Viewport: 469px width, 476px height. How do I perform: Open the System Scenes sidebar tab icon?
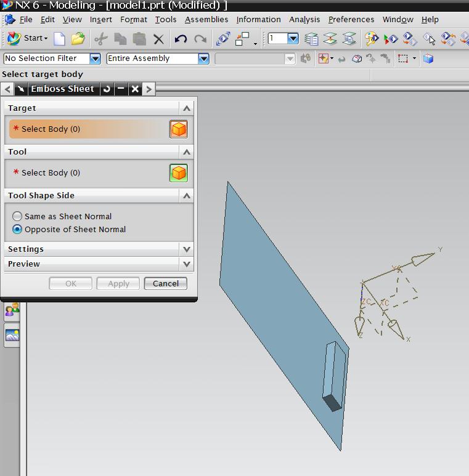12,335
